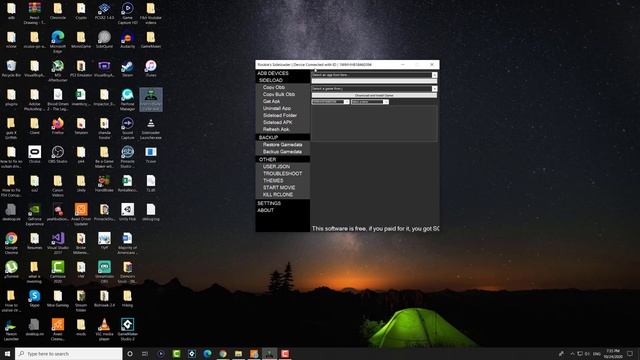Click Refresh Apk entry
Screen dimensions: 640x360
(x=276, y=129)
